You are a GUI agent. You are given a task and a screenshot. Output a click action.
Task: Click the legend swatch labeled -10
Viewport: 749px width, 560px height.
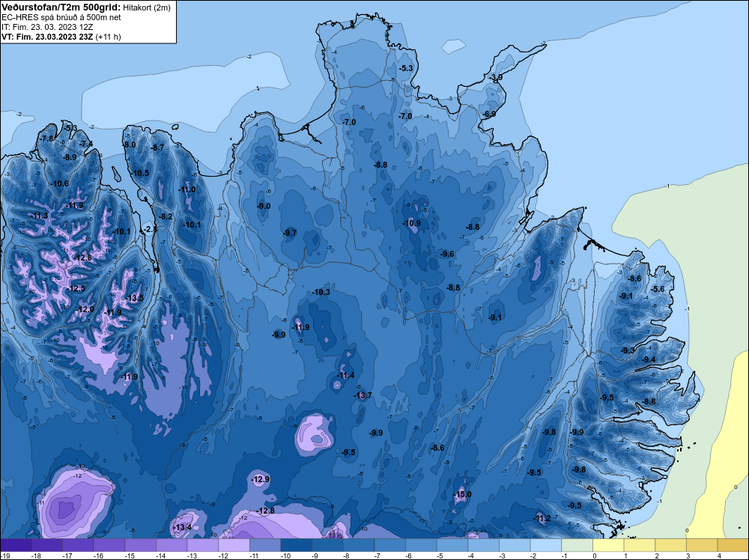296,545
